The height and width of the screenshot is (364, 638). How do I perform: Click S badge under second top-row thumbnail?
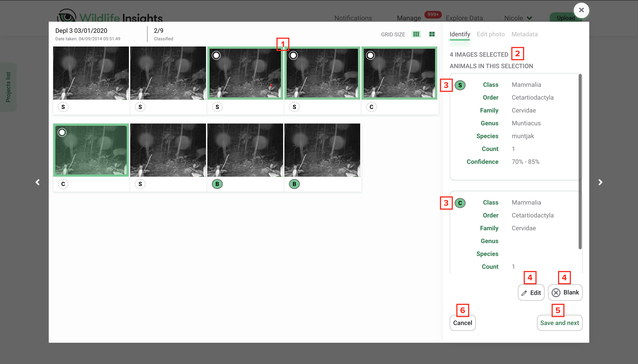click(140, 107)
